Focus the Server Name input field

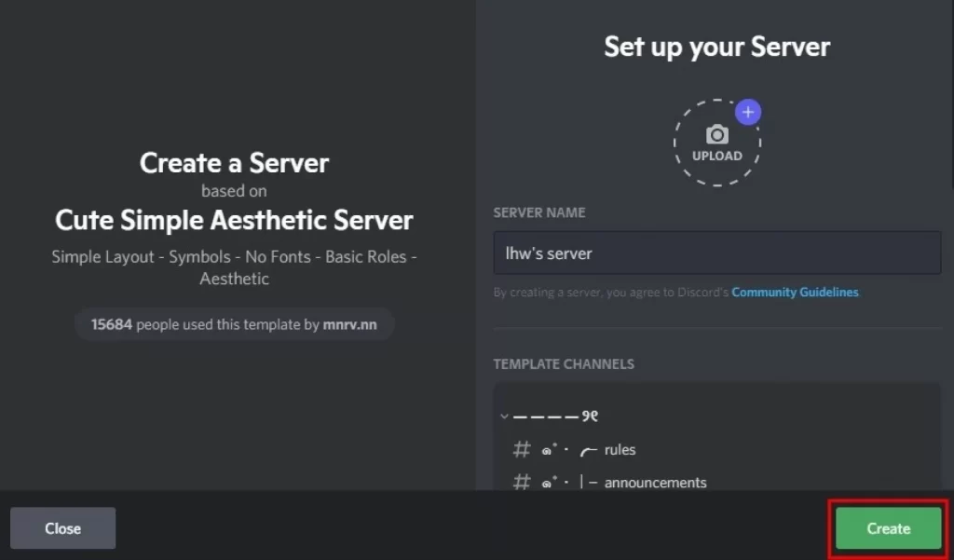(716, 253)
